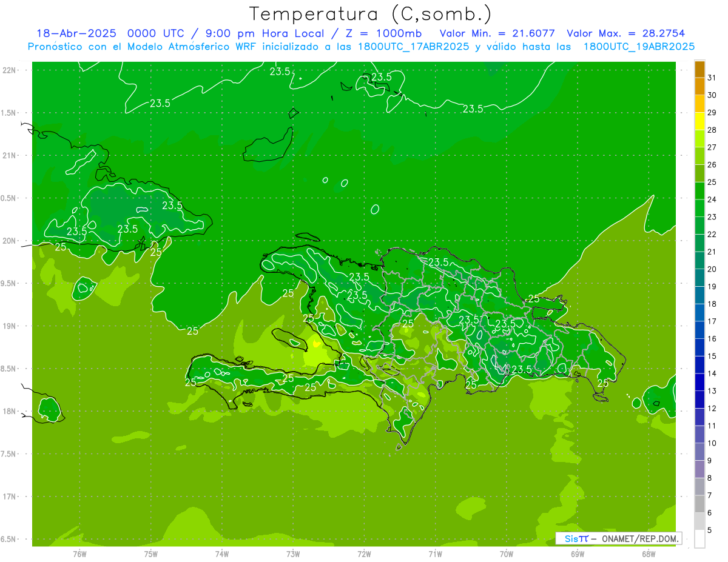The height and width of the screenshot is (562, 728).
Task: Click the "72W" longitude label
Action: 364,554
